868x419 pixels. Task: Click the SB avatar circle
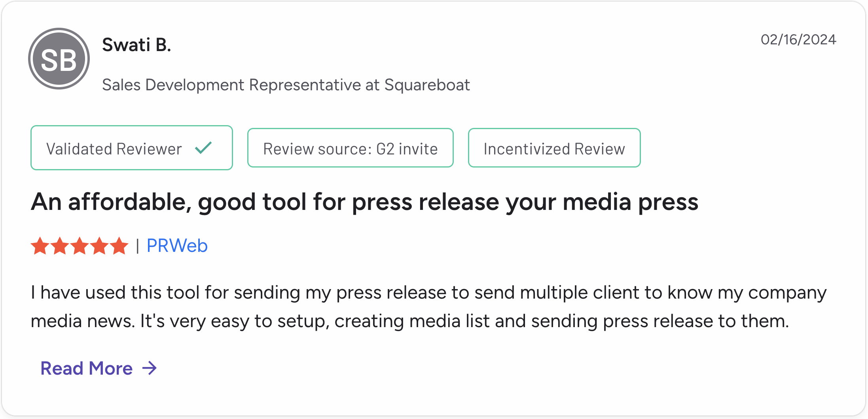pyautogui.click(x=59, y=59)
